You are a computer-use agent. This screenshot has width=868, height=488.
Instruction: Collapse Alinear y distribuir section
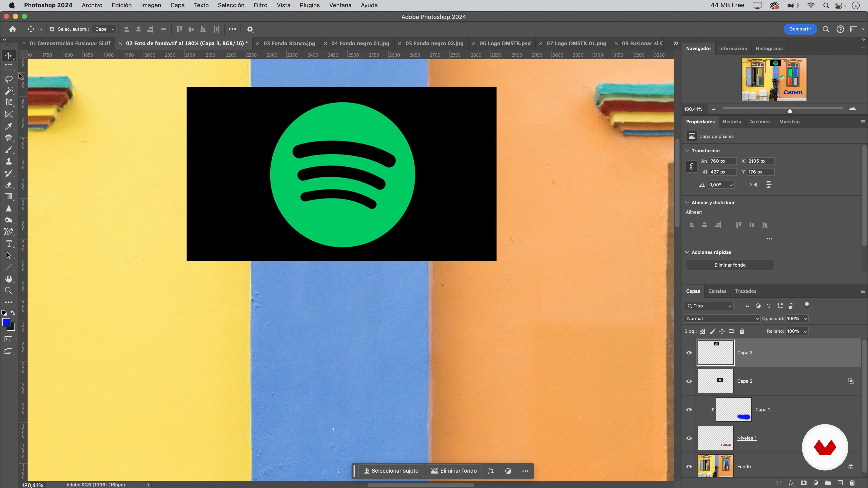coord(687,202)
